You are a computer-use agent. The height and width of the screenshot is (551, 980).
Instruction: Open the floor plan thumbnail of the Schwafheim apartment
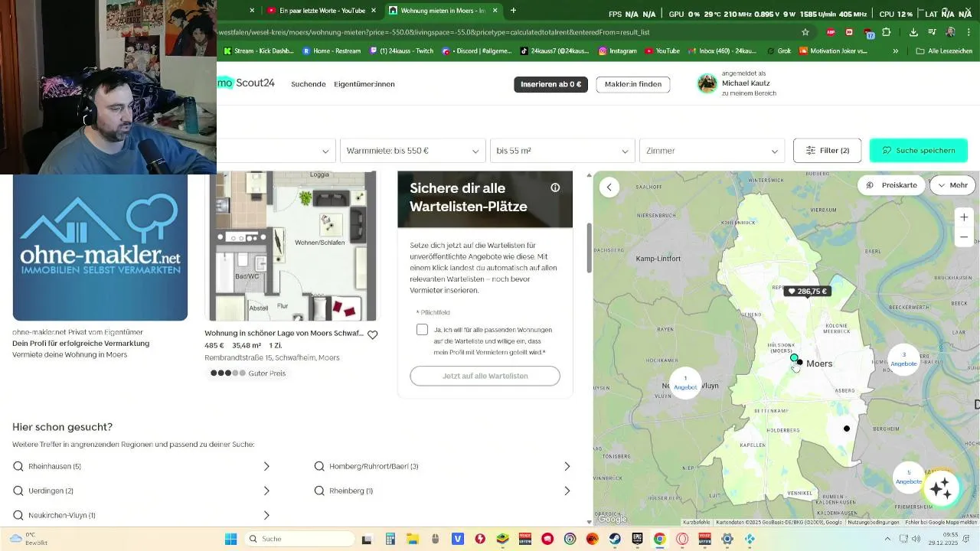pyautogui.click(x=293, y=246)
